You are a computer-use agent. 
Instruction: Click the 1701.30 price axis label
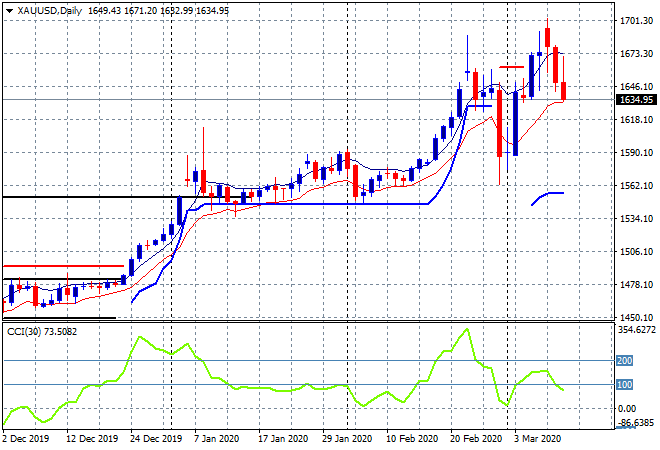coord(636,21)
